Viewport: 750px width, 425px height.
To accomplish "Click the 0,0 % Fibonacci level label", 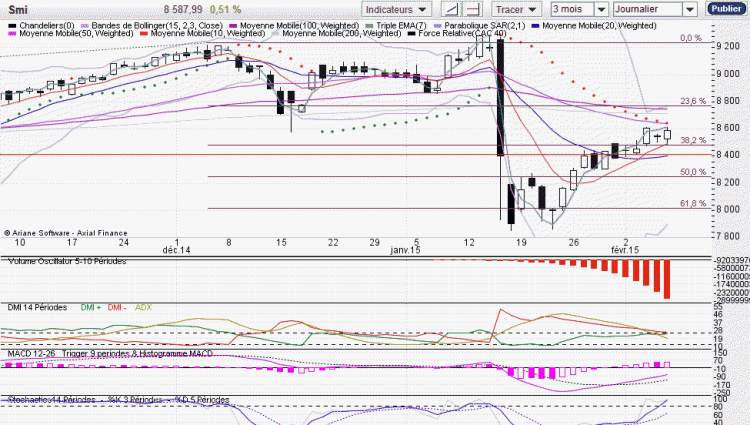I will (x=691, y=38).
